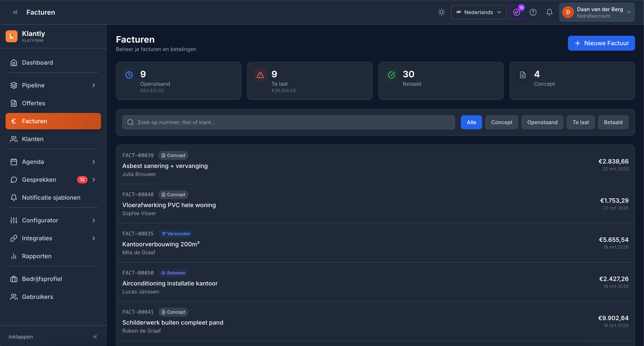Collapse sidebar using top-left double chevron
The width and height of the screenshot is (644, 346).
click(15, 12)
